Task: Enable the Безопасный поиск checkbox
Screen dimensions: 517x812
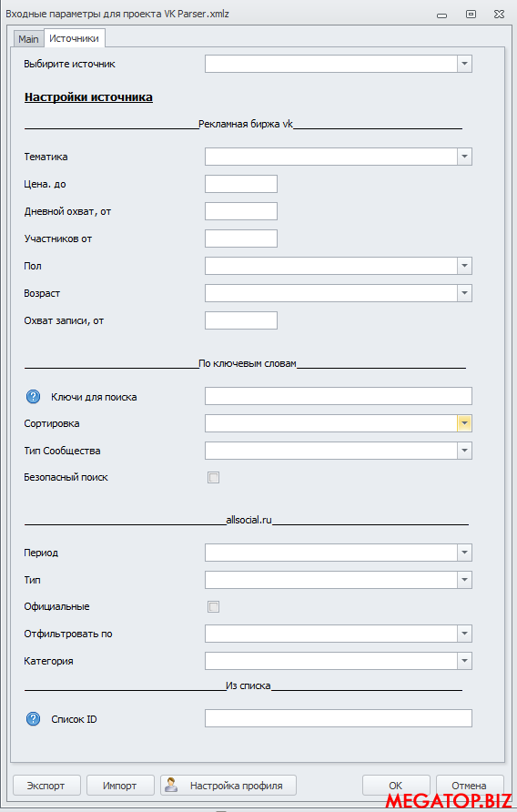Action: (213, 478)
